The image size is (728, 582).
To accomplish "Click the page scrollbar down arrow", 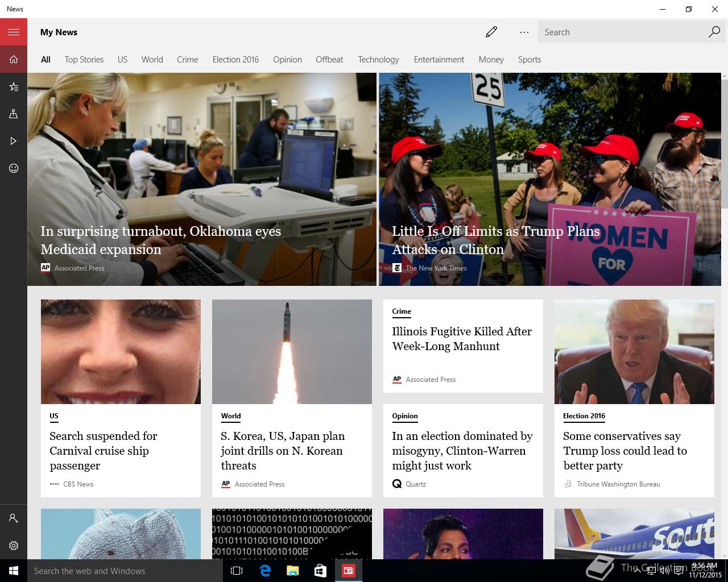I will click(725, 555).
